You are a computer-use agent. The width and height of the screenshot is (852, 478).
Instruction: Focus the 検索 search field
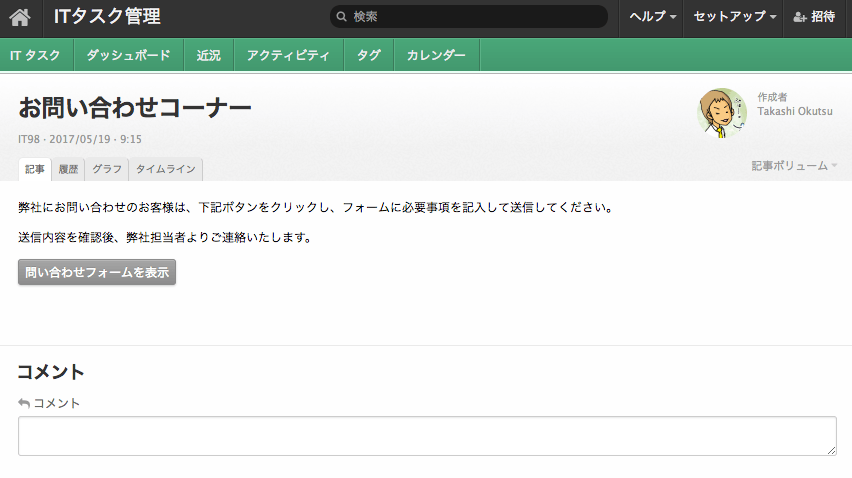coord(475,17)
